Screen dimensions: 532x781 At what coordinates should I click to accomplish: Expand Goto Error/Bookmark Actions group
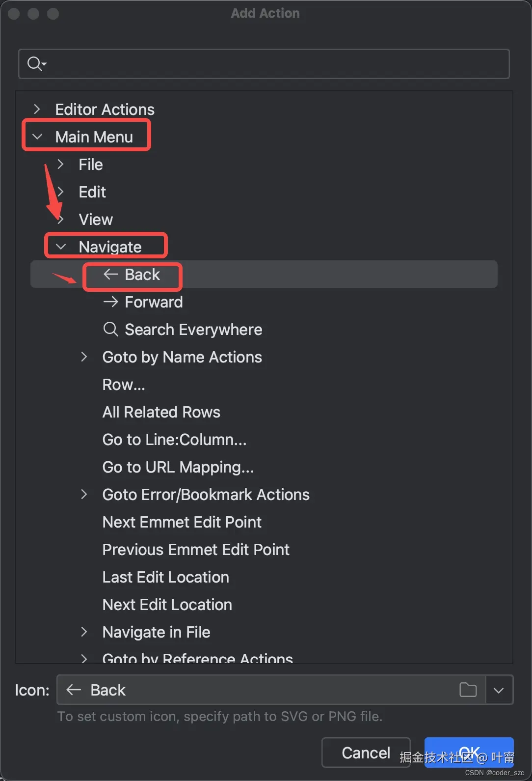click(84, 495)
